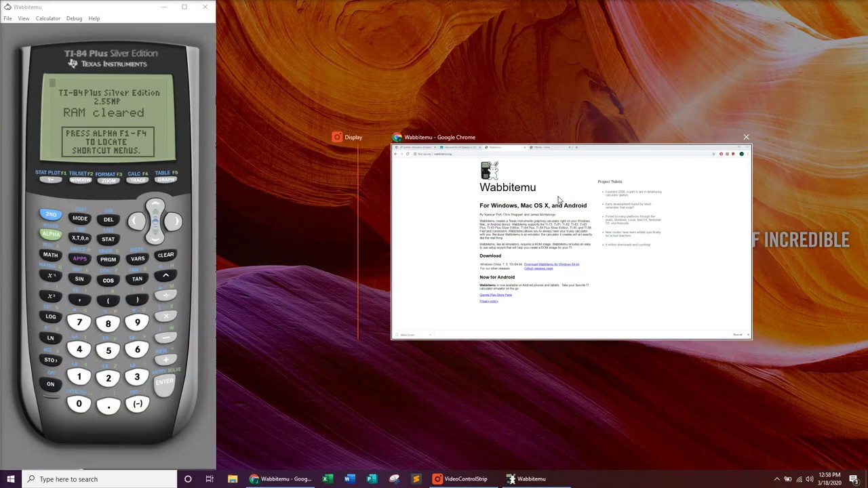
Task: Open File Explorer from the taskbar
Action: [233, 479]
